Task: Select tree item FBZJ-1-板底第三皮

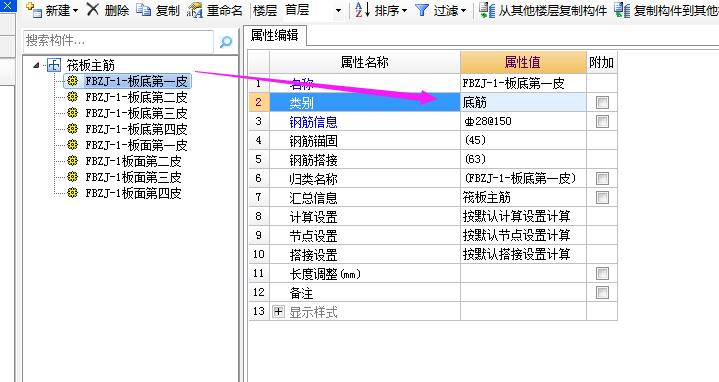Action: point(136,113)
